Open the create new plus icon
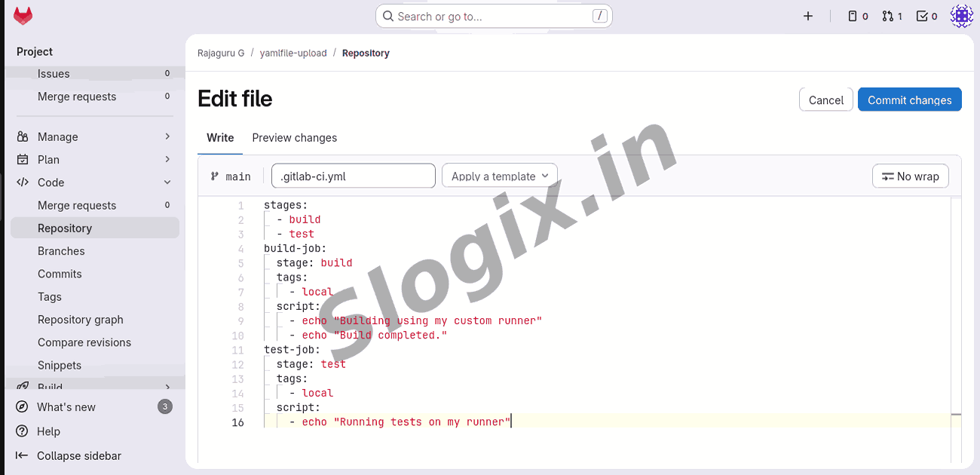 (808, 16)
